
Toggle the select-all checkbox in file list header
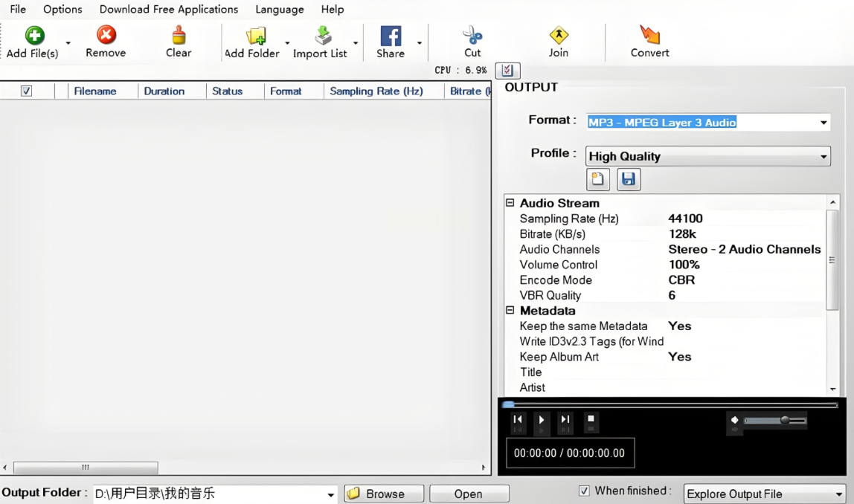point(27,91)
